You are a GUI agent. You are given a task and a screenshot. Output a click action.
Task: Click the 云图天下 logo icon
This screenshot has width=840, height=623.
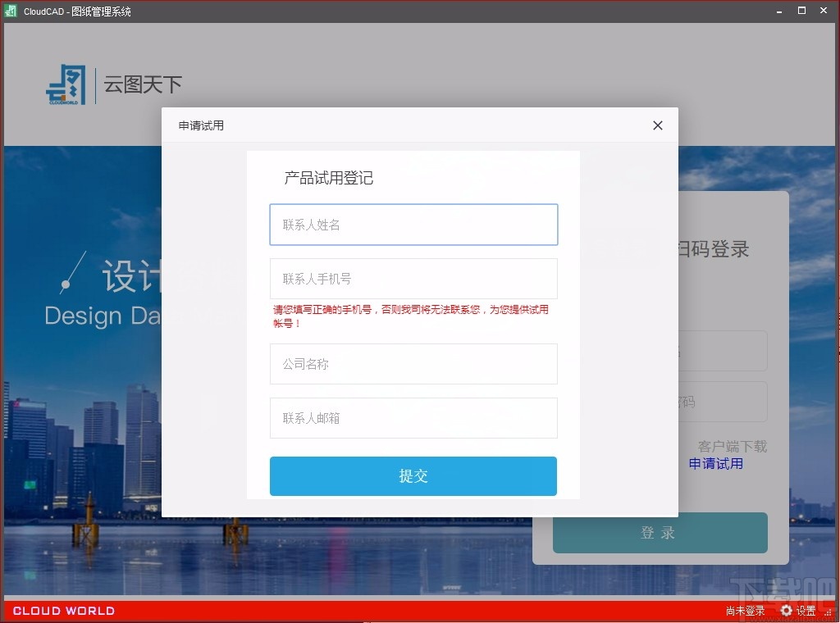[x=67, y=84]
